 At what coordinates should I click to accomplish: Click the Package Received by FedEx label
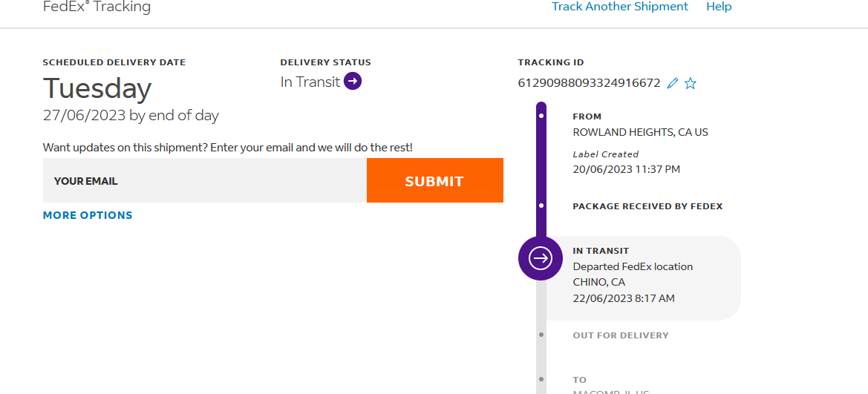(x=647, y=206)
